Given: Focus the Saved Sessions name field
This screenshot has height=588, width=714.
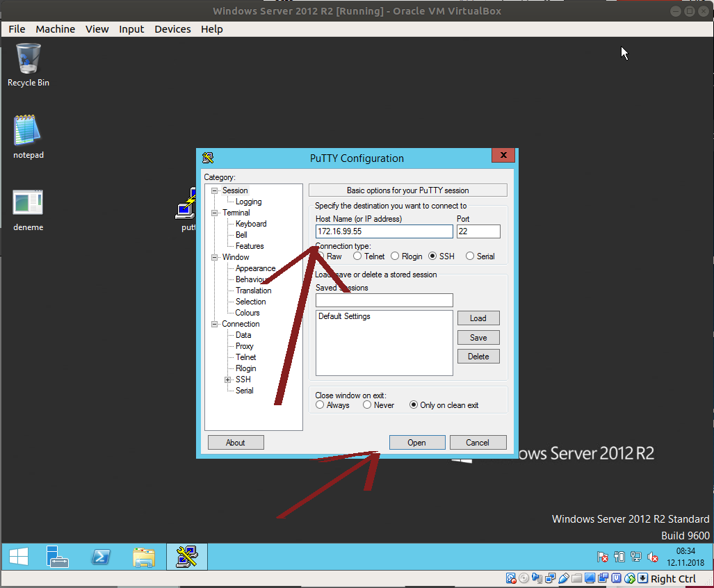Looking at the screenshot, I should (384, 300).
